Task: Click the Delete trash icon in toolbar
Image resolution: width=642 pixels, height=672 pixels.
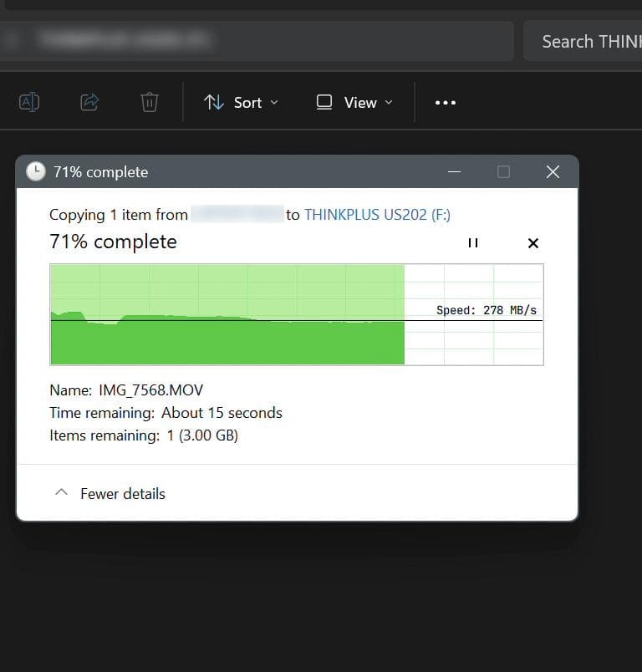Action: (150, 103)
